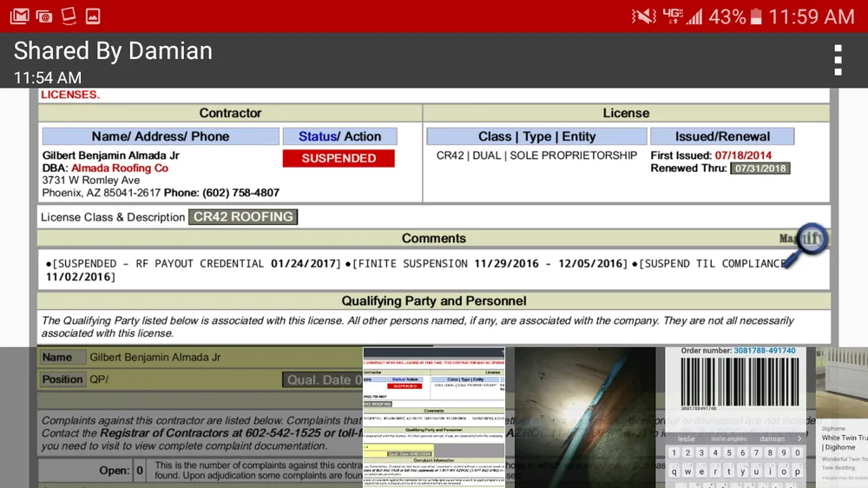This screenshot has width=868, height=488.
Task: Tap the muted vibrate icon in status bar
Action: [643, 16]
